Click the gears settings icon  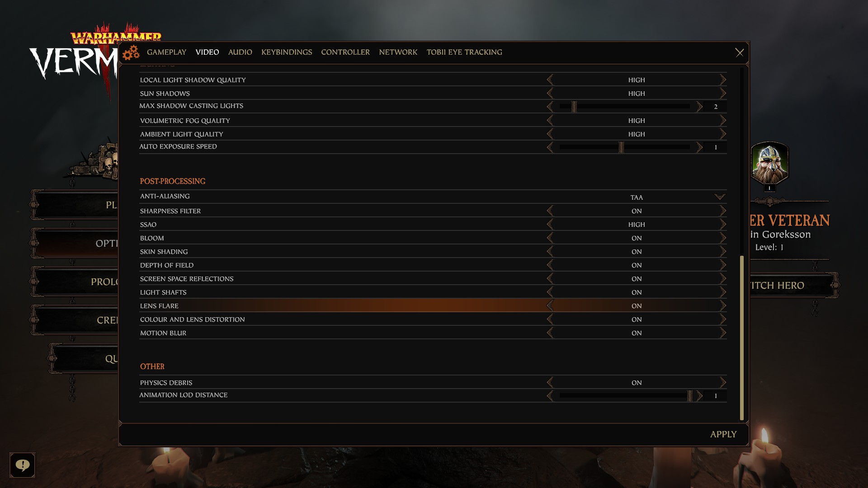click(x=131, y=53)
